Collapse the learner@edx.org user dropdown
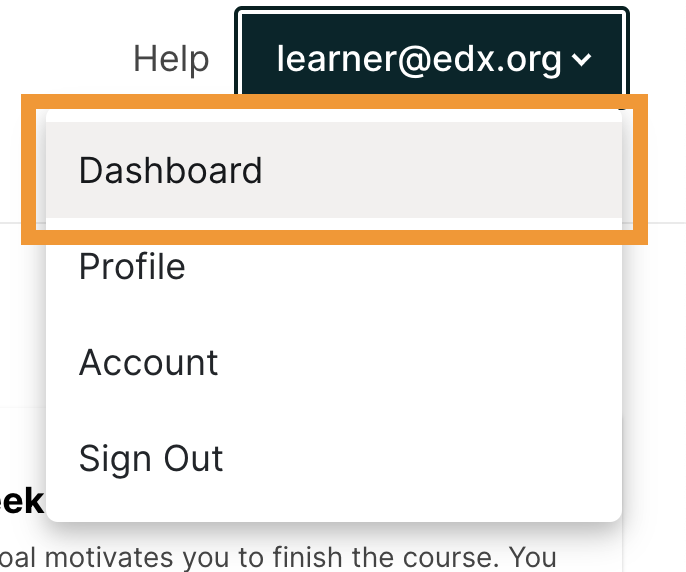Screen dimensions: 686x572 tap(432, 59)
